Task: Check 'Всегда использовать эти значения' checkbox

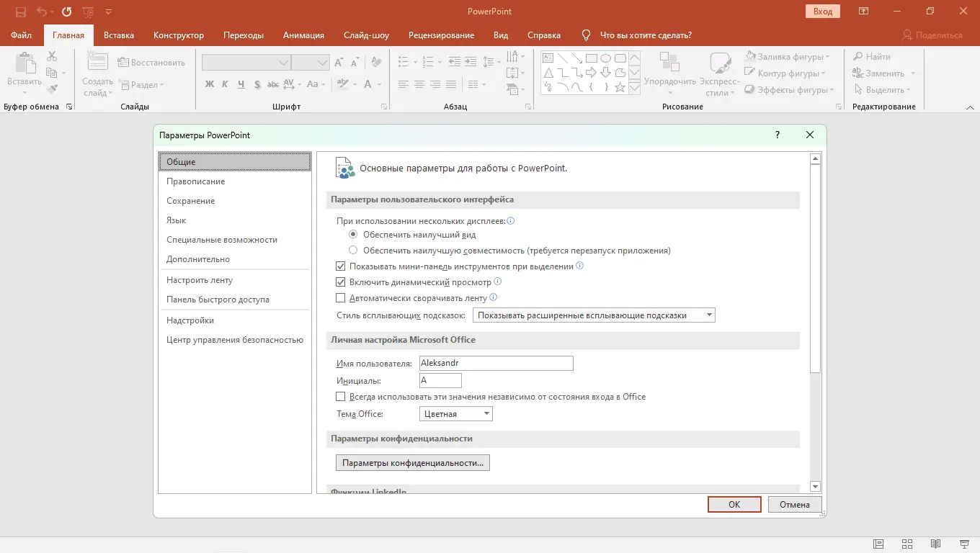Action: click(341, 397)
